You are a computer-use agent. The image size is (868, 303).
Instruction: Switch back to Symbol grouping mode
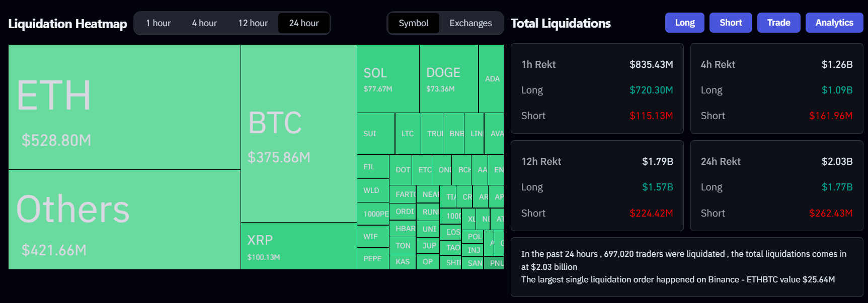pos(414,23)
